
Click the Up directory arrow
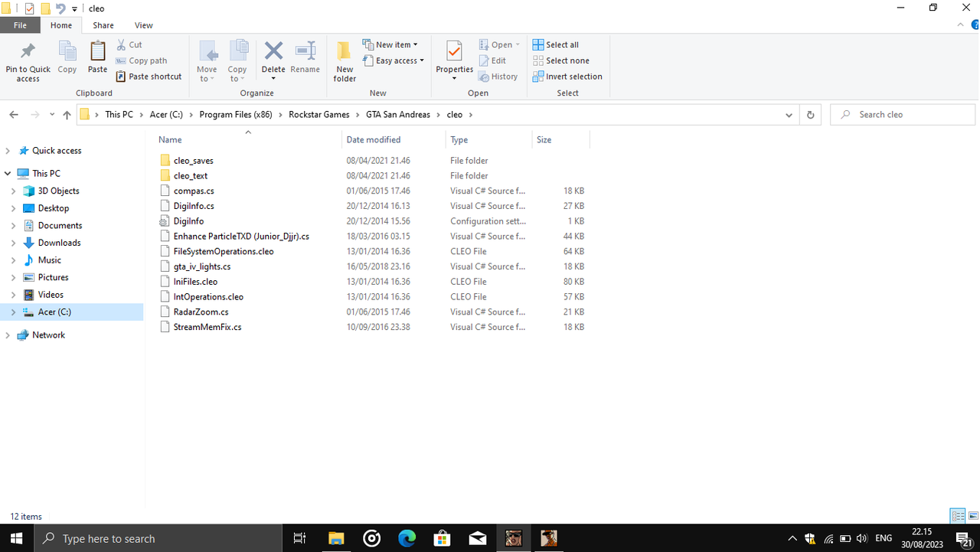[x=67, y=115]
